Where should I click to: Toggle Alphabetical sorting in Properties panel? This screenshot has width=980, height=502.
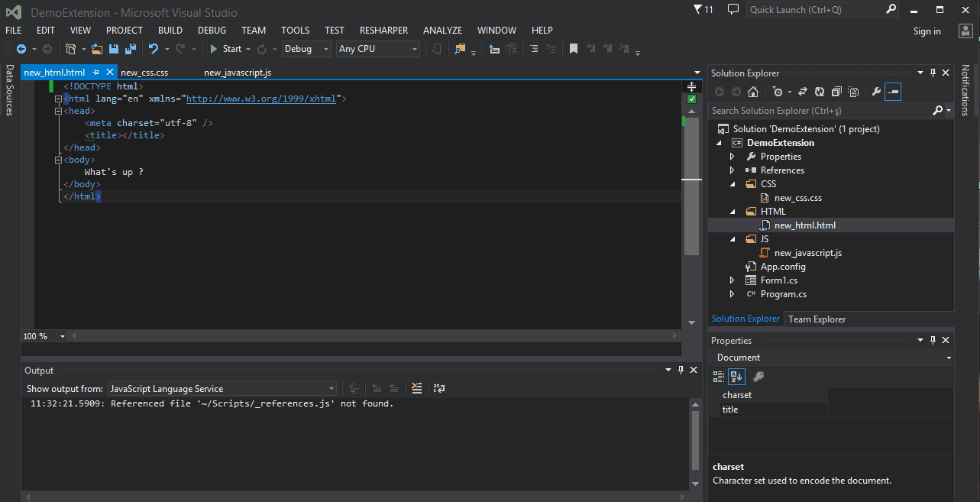pos(736,376)
